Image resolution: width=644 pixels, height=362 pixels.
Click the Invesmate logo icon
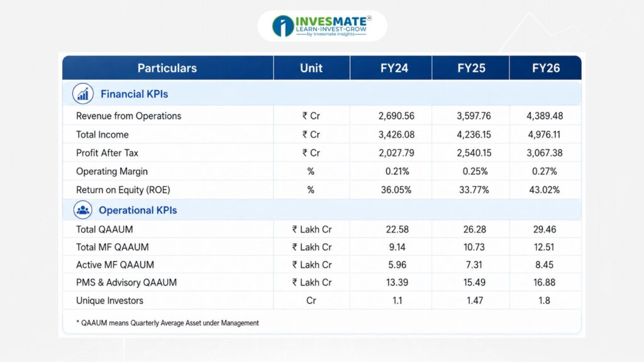coord(283,26)
